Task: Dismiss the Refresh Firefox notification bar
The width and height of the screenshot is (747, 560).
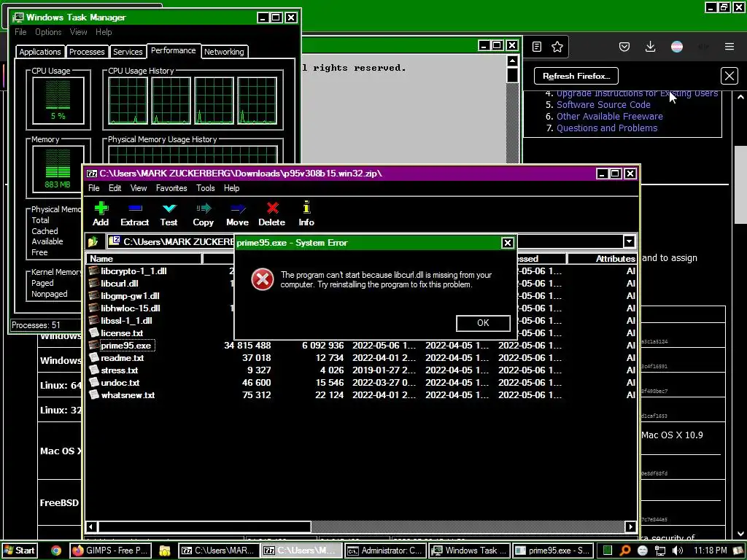Action: coord(729,76)
